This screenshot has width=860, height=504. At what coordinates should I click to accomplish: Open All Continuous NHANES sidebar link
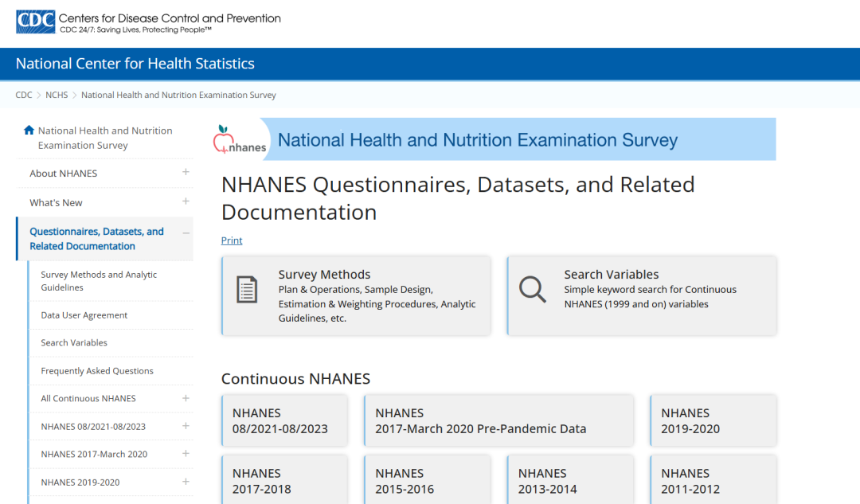[x=88, y=398]
